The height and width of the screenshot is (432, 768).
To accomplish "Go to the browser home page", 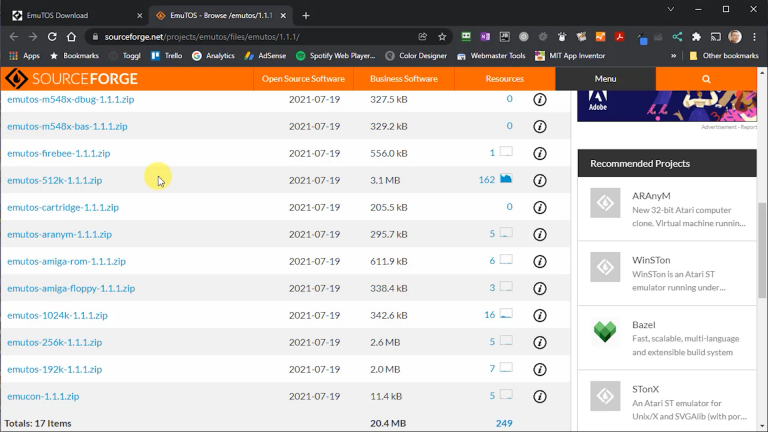I will pos(72,37).
